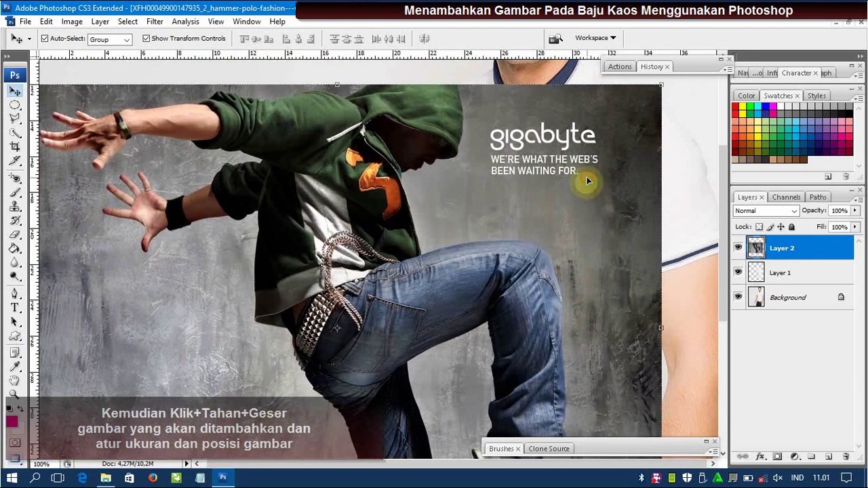Select the Dodge tool
Viewport: 868px width, 488px height.
tap(15, 277)
